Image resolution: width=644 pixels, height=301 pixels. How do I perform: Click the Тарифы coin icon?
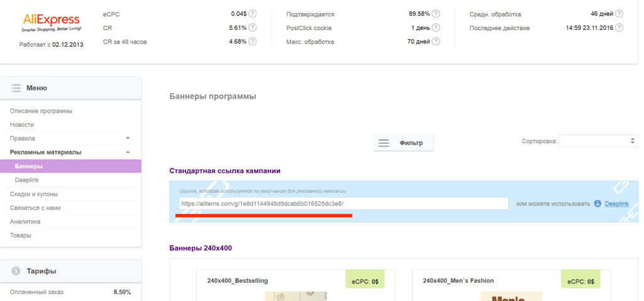[x=16, y=271]
